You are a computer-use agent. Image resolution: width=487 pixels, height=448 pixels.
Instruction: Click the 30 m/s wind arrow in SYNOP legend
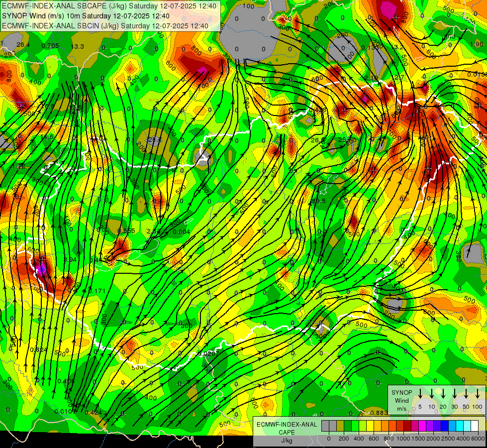pos(454,394)
